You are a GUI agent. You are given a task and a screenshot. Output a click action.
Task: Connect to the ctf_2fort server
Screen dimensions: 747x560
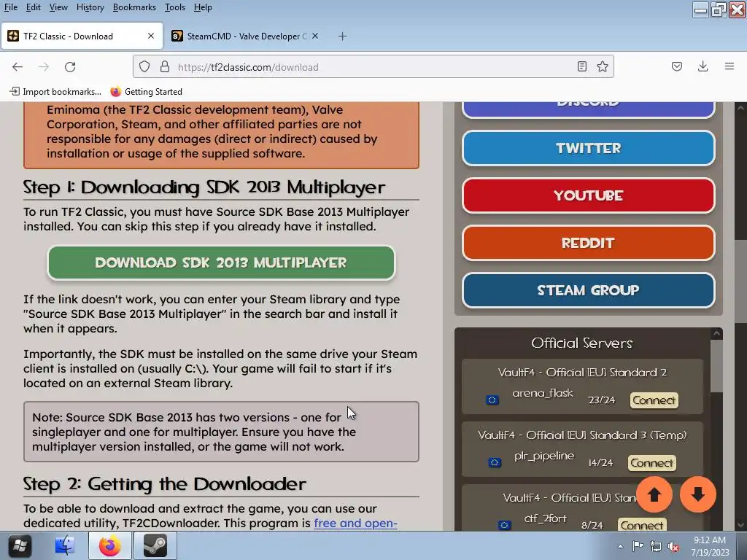pyautogui.click(x=642, y=525)
